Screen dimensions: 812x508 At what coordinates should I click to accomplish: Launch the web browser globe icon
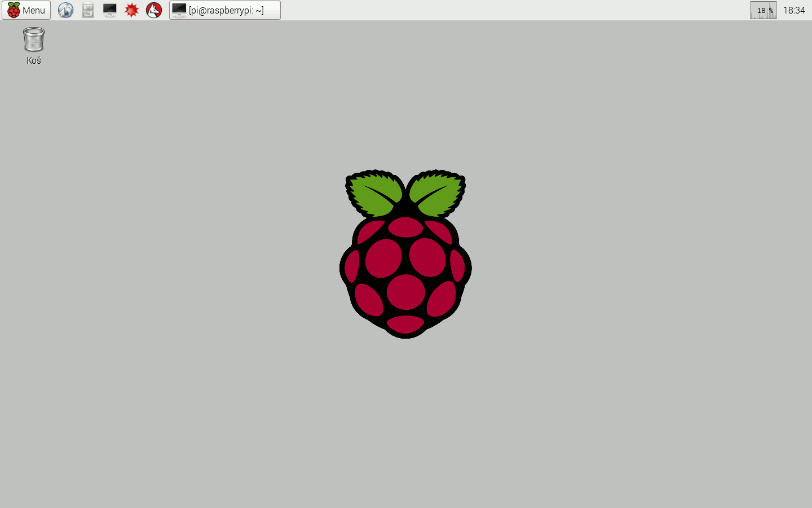pos(65,10)
